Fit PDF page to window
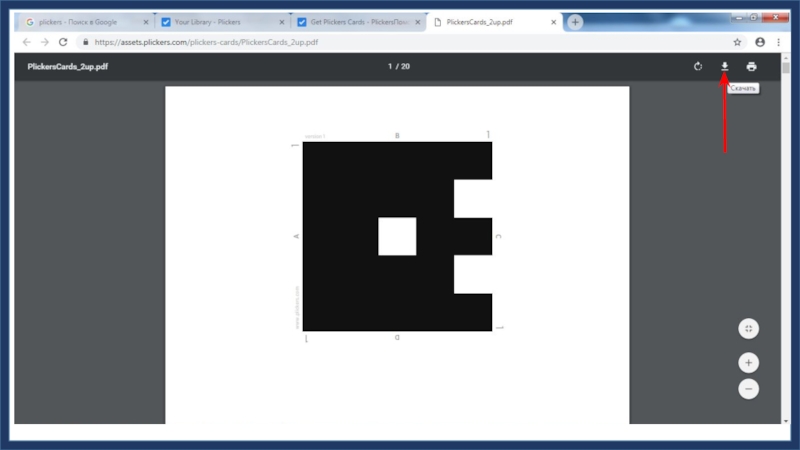Viewport: 800px width, 450px height. click(x=748, y=329)
